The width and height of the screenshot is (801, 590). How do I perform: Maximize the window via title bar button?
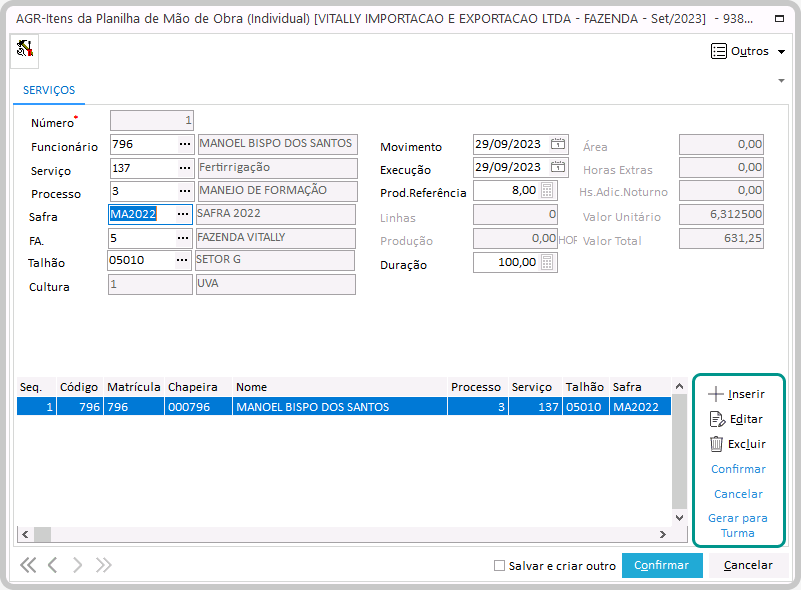780,19
